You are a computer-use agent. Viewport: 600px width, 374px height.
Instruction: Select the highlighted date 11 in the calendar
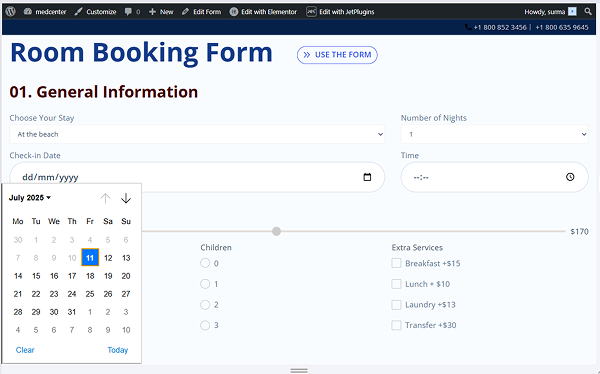[x=90, y=258]
